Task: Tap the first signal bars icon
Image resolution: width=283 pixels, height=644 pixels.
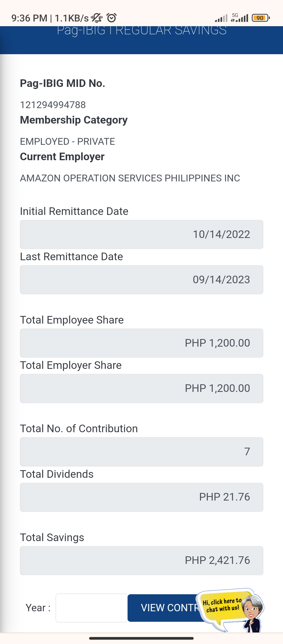Action: point(221,19)
